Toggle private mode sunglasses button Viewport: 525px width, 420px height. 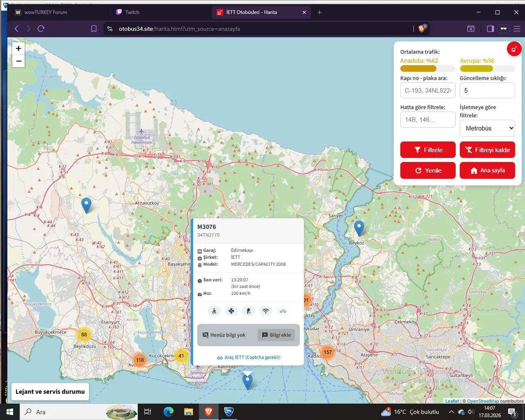pyautogui.click(x=504, y=29)
